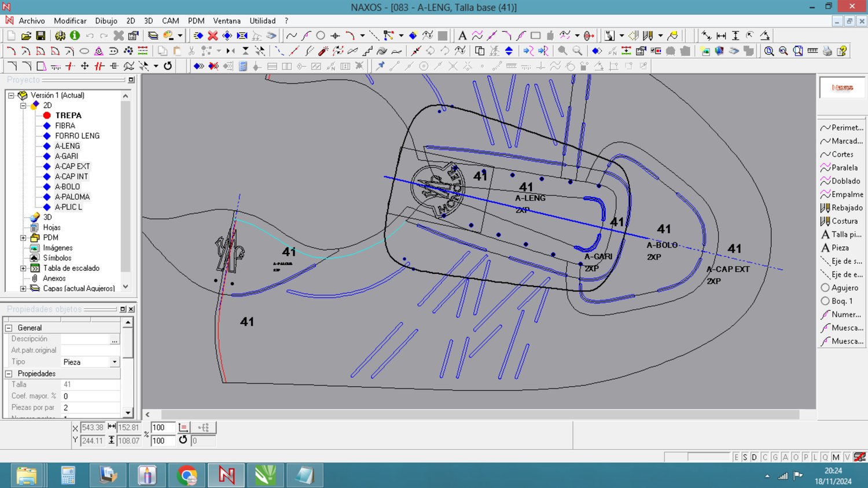Image resolution: width=868 pixels, height=488 pixels.
Task: Collapse the 2D tree node
Action: 23,105
